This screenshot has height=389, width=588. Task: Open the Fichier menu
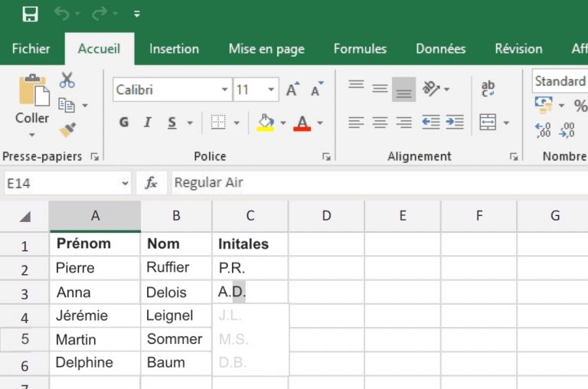click(x=31, y=49)
